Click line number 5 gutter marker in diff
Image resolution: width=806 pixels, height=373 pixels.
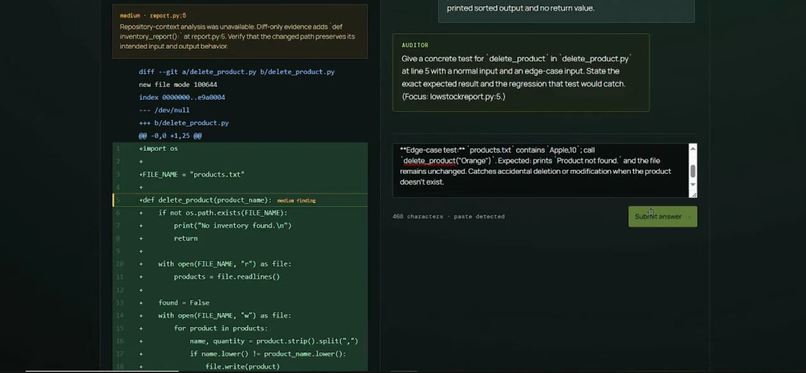118,200
